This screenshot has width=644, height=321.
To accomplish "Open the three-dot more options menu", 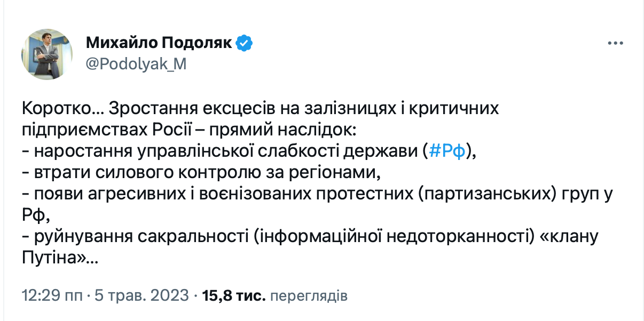I will (x=615, y=44).
